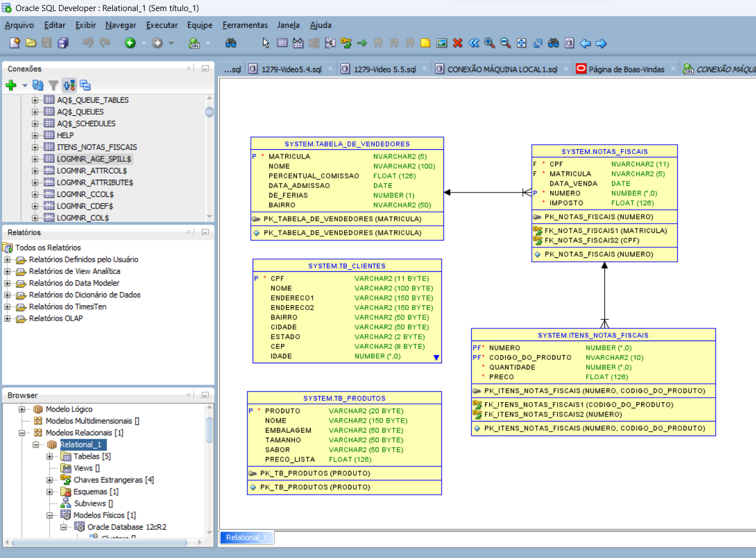Expand Relatórios do Data Modeler folder
756x558 pixels.
coord(7,283)
